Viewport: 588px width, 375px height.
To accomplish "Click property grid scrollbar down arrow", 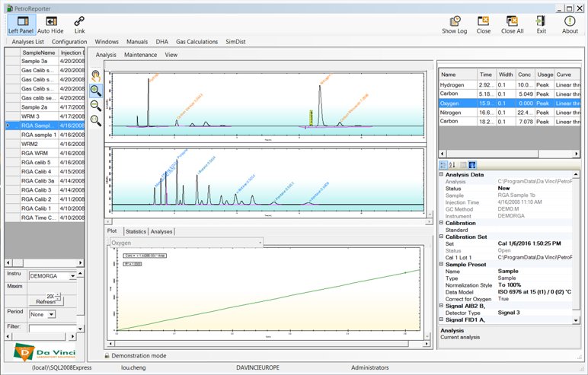I will (x=576, y=320).
